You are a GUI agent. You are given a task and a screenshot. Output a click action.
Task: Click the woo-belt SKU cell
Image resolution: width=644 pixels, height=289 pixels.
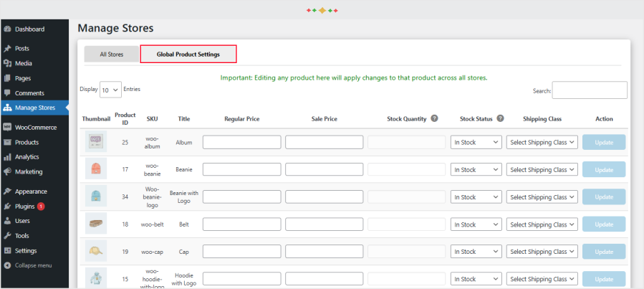(152, 224)
